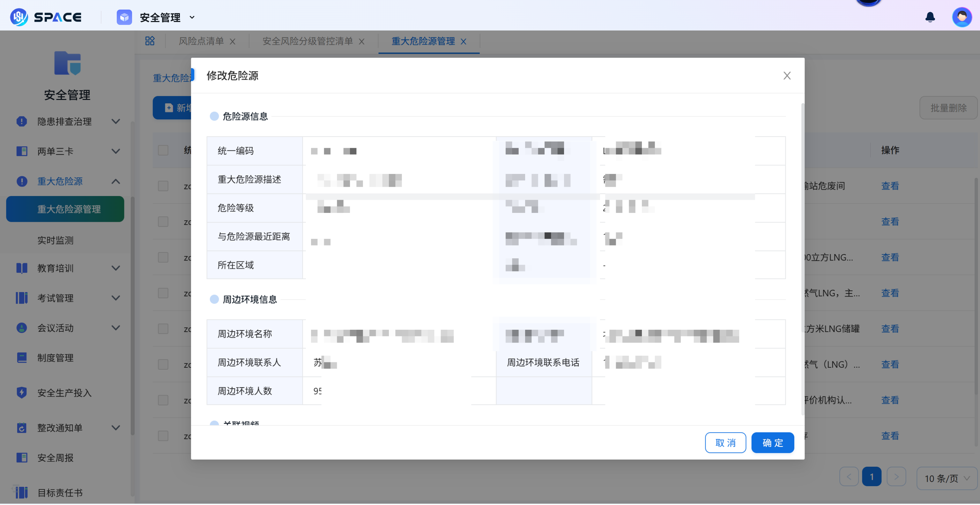980x505 pixels.
Task: Click the grid icon left of the tabs
Action: (150, 41)
